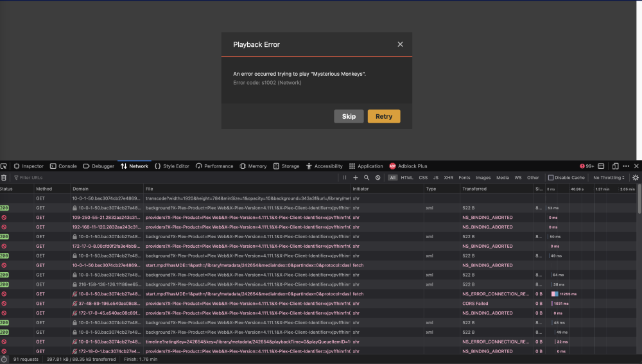Screen dimensions: 642x364
Task: Open the No Throttling dropdown
Action: pos(609,178)
